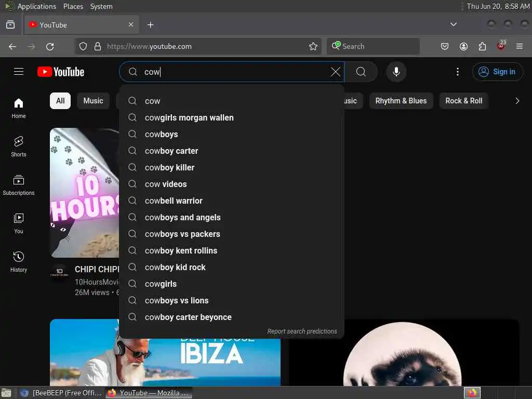Show more filter chips with right arrow
The height and width of the screenshot is (399, 532).
click(517, 101)
